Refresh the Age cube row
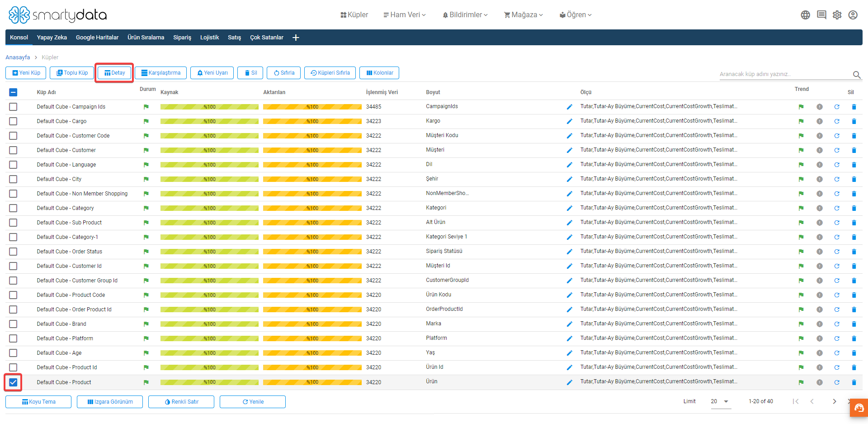The height and width of the screenshot is (424, 868). click(x=837, y=353)
